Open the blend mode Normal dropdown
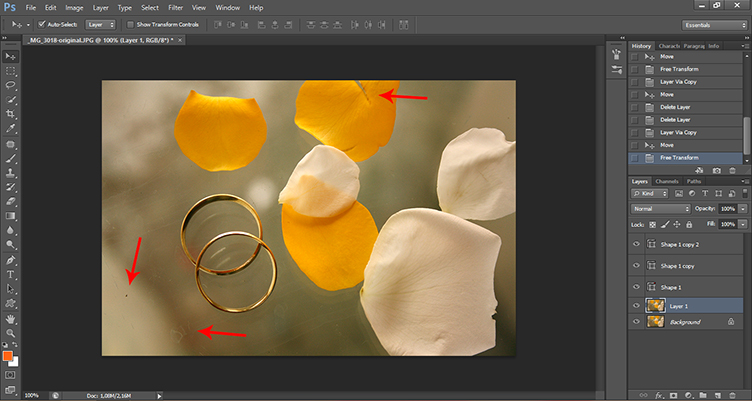Screen dimensions: 752x401 [661, 208]
